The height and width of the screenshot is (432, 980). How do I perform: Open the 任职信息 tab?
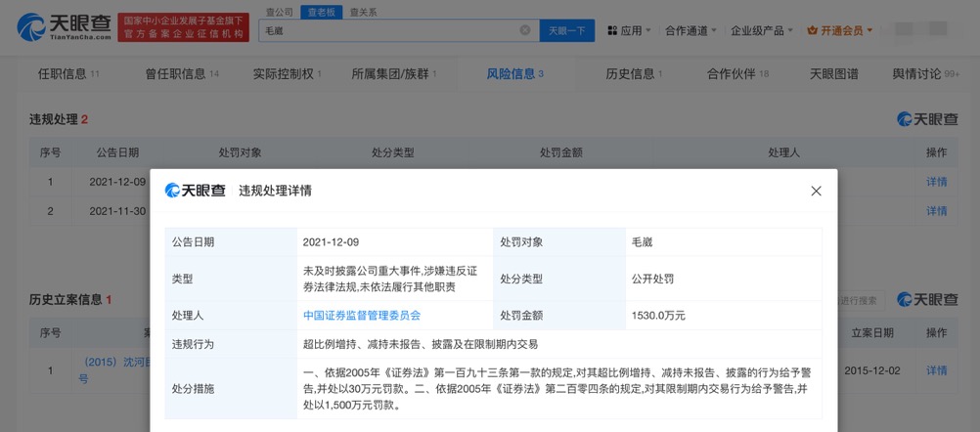(x=68, y=73)
